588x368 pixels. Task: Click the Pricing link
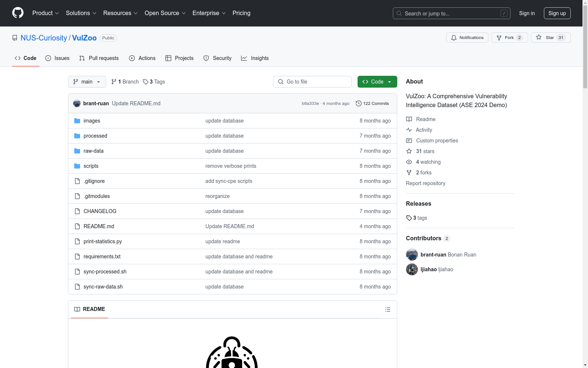[241, 13]
